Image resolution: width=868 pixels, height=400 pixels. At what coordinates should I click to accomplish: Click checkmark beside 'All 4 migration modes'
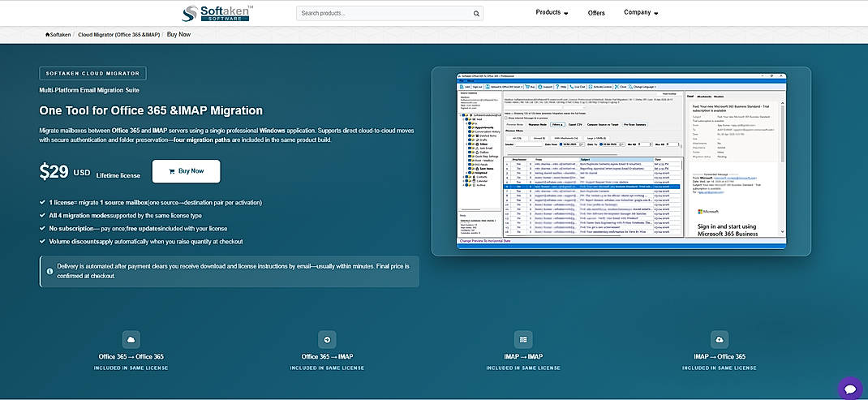(43, 216)
